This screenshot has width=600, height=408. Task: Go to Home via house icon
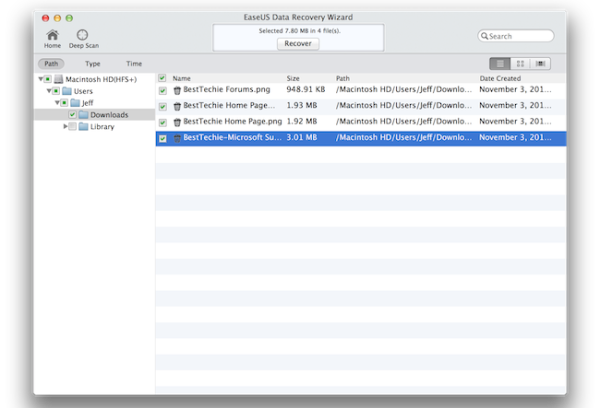52,35
